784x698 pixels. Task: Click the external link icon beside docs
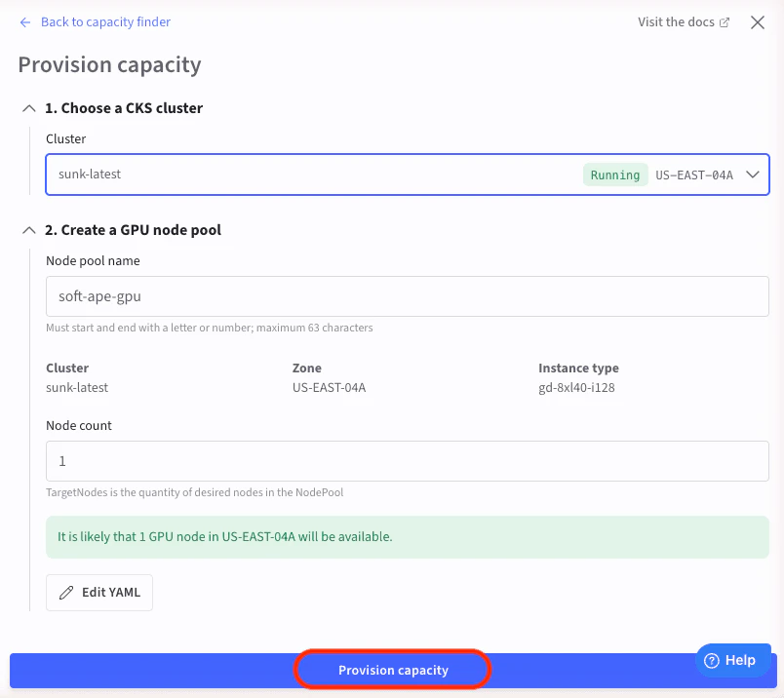724,22
